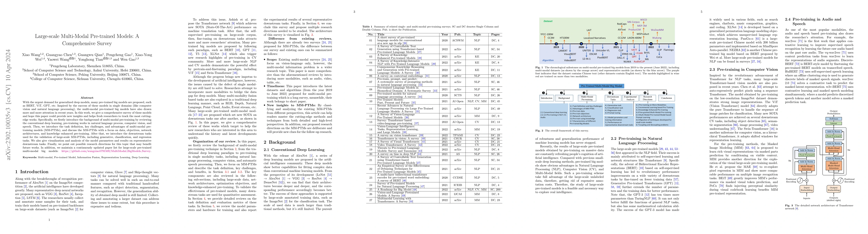Click the 'Pub.' column header in Table 1
868x234 pixels.
pos(458,34)
